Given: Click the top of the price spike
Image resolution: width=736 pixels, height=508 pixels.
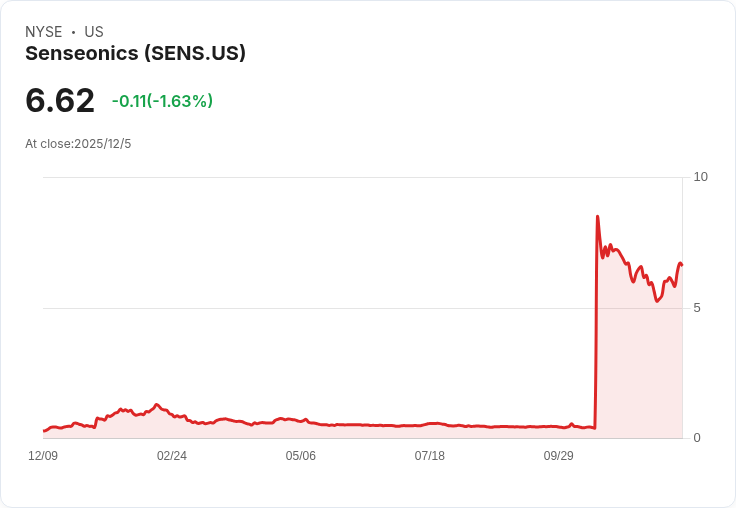Looking at the screenshot, I should click(598, 217).
